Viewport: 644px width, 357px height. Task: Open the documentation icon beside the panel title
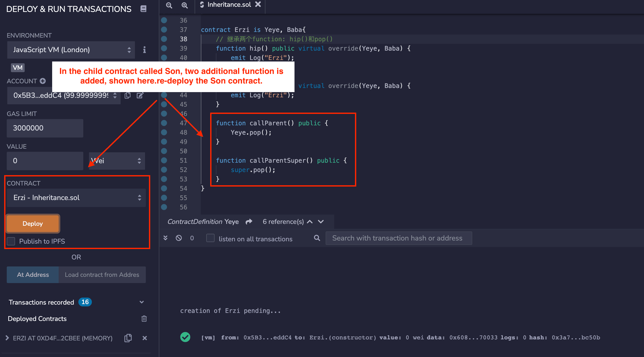(x=143, y=9)
